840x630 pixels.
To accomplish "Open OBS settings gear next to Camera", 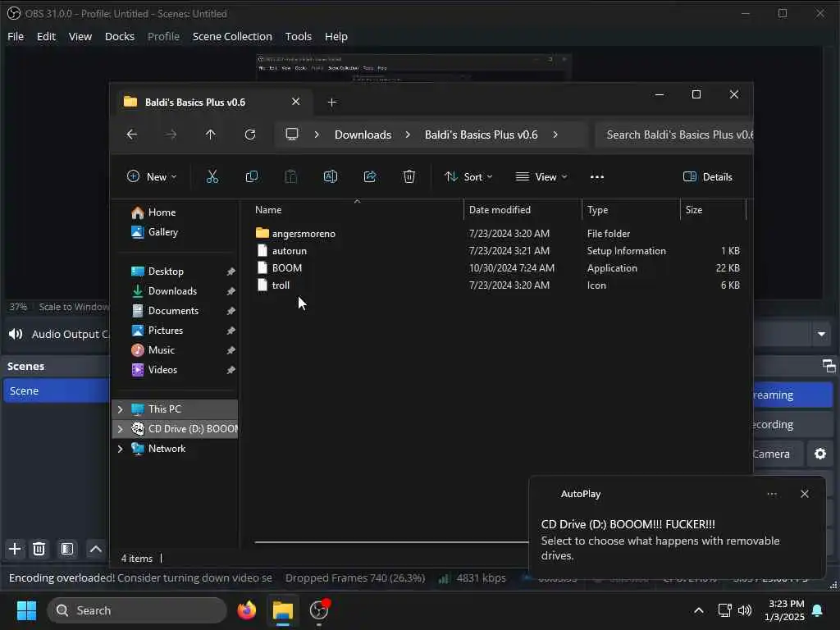I will click(820, 454).
